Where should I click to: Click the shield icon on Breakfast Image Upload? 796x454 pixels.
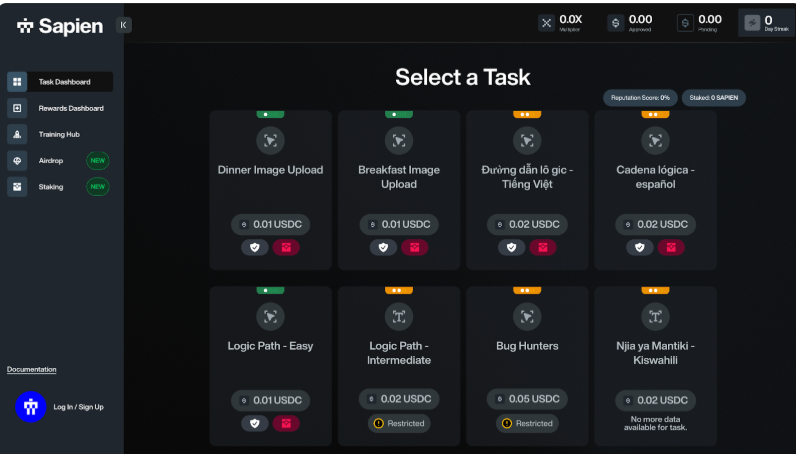383,247
